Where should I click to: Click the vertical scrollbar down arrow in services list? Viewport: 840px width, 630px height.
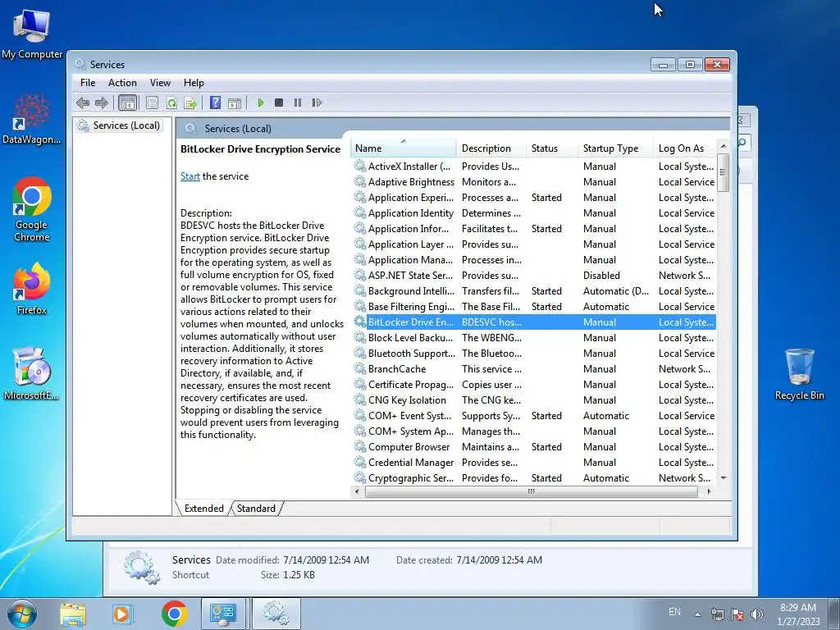[724, 478]
